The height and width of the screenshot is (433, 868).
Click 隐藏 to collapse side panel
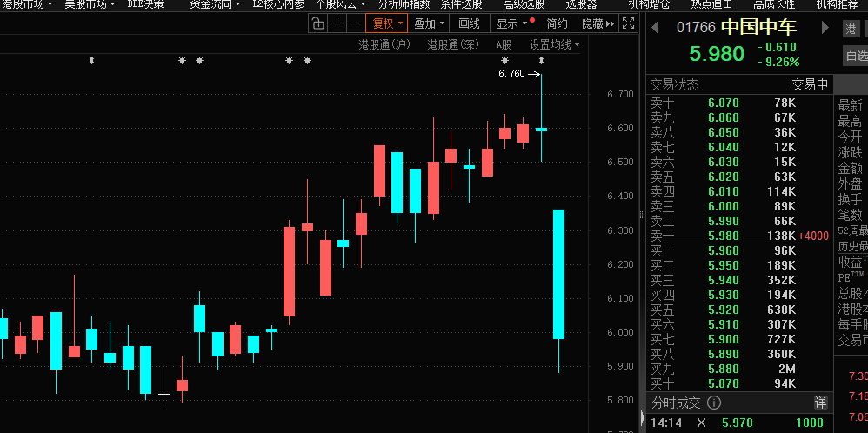click(x=597, y=23)
